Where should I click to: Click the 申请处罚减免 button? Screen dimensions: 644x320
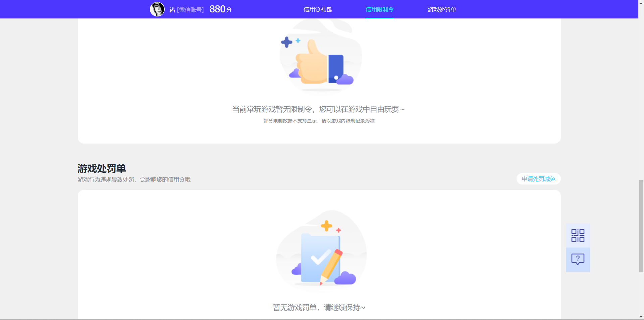click(538, 179)
